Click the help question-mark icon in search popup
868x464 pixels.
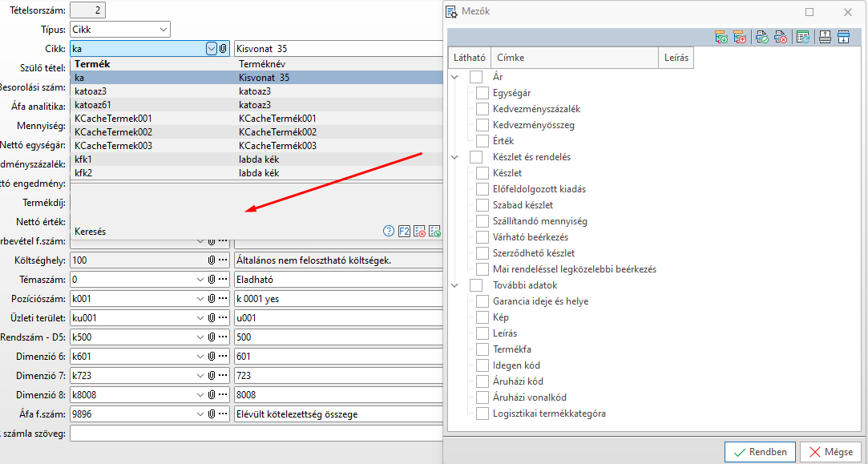(389, 232)
